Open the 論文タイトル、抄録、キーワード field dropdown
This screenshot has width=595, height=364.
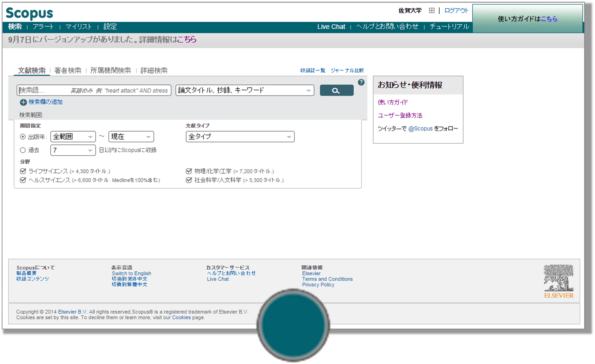[245, 90]
